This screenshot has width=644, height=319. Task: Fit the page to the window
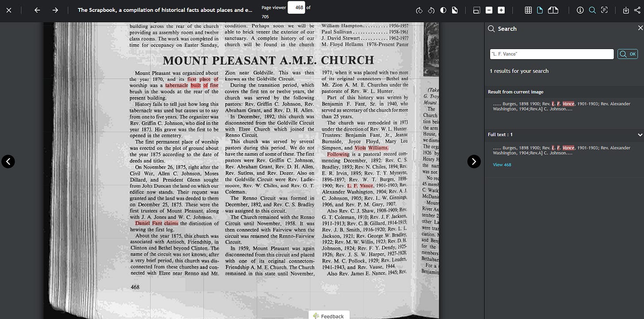pos(476,10)
